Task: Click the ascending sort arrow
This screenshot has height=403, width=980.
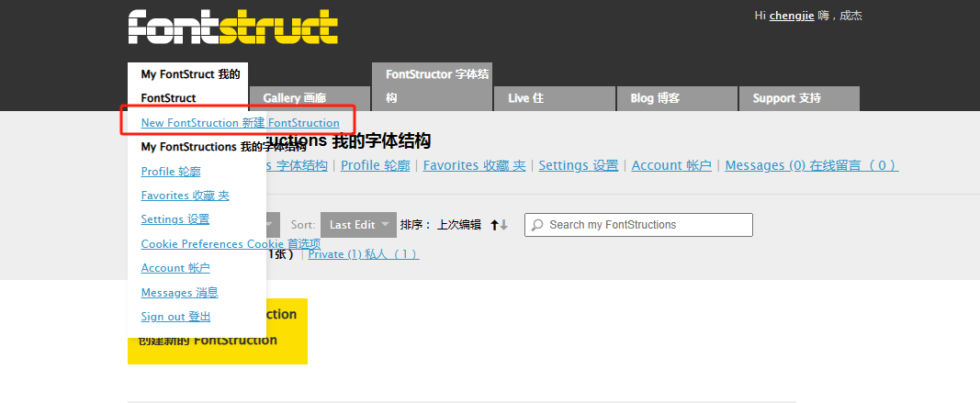Action: 494,225
